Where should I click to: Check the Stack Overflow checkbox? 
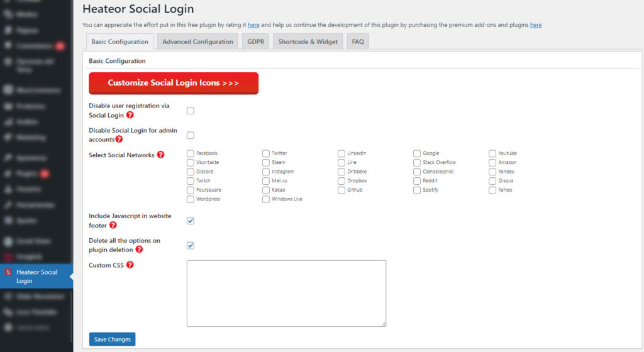417,162
